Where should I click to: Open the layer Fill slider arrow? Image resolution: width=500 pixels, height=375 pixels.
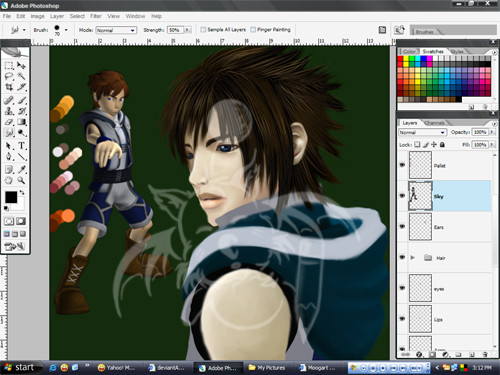491,145
